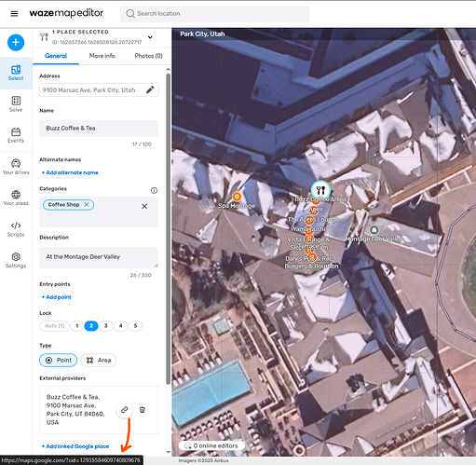
Task: Click the blue plus add button
Action: [16, 43]
